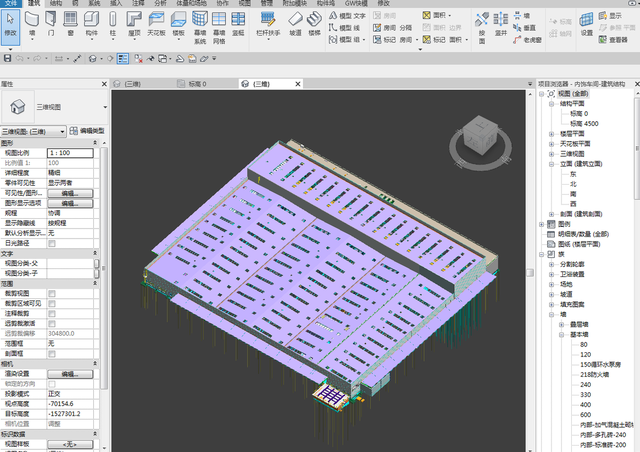Viewport: 640px width, 452px height.
Task: Click the 编辑类型 (Edit Type) button
Action: click(x=87, y=131)
